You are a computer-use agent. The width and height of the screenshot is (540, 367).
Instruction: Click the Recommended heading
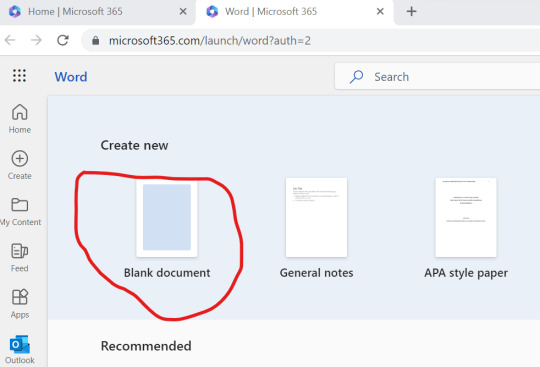[146, 346]
